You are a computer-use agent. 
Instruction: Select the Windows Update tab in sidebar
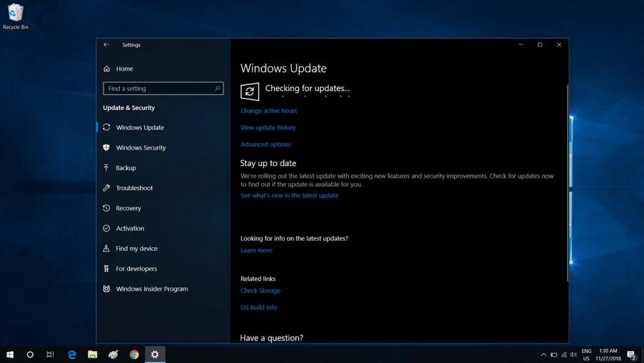(x=139, y=127)
